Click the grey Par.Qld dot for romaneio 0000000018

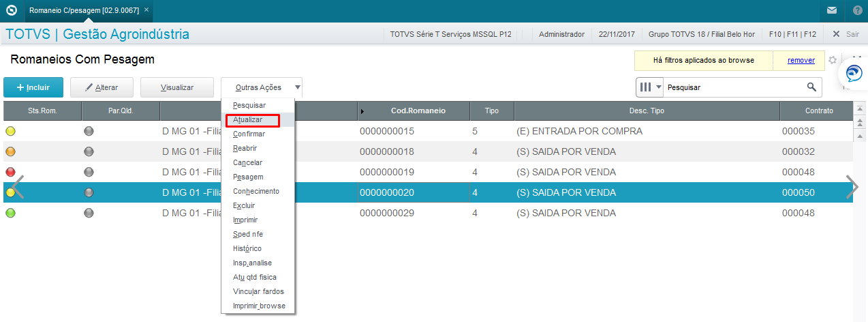[x=89, y=151]
